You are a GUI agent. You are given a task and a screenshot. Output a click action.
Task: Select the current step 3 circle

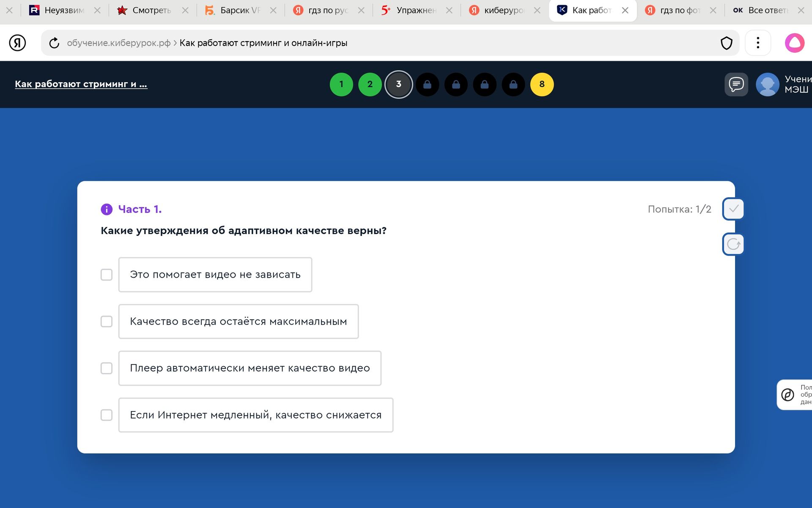point(398,84)
